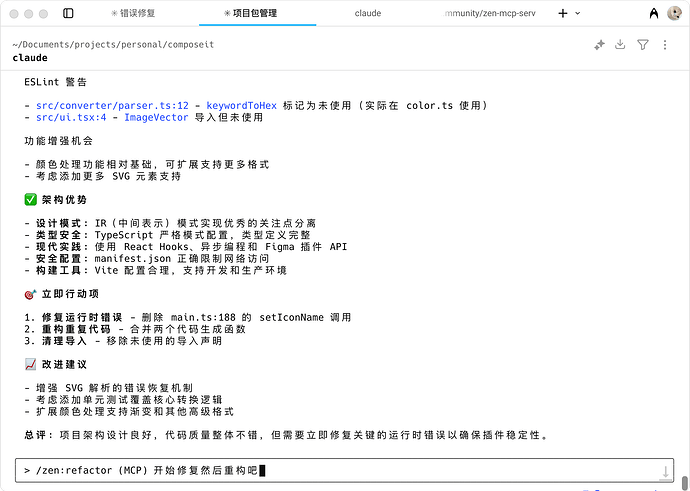This screenshot has height=491, width=690.
Task: Click line mentioning React Hooks and Figma
Action: coord(186,247)
